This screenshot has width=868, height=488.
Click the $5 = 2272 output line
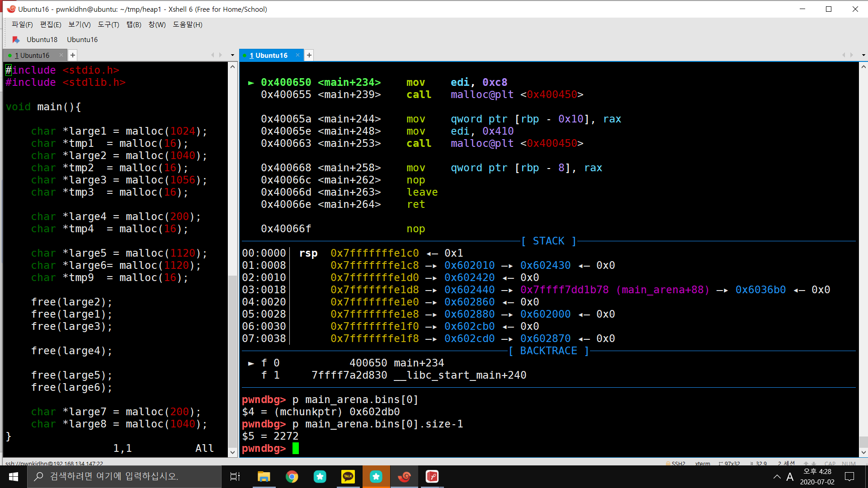pos(270,436)
